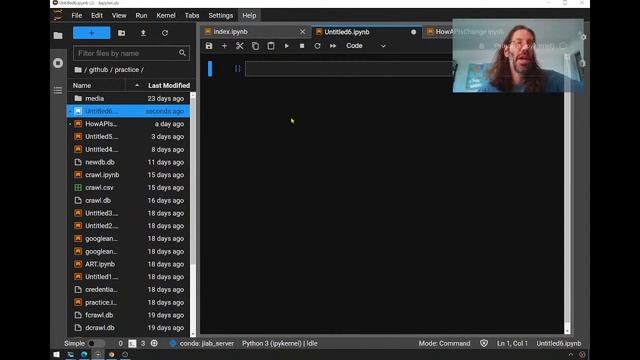Open the Running Terminals and Kernels panel
The width and height of the screenshot is (640, 360).
pos(58,63)
